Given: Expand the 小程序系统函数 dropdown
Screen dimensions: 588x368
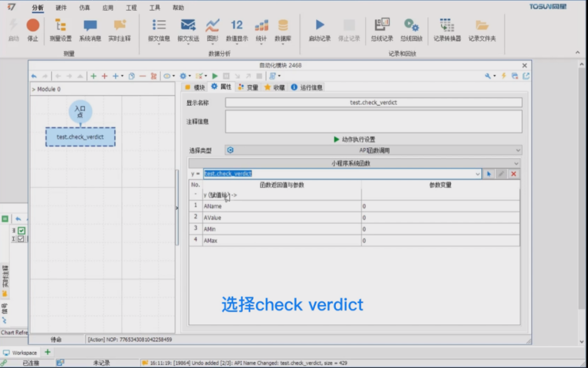Looking at the screenshot, I should click(x=516, y=164).
